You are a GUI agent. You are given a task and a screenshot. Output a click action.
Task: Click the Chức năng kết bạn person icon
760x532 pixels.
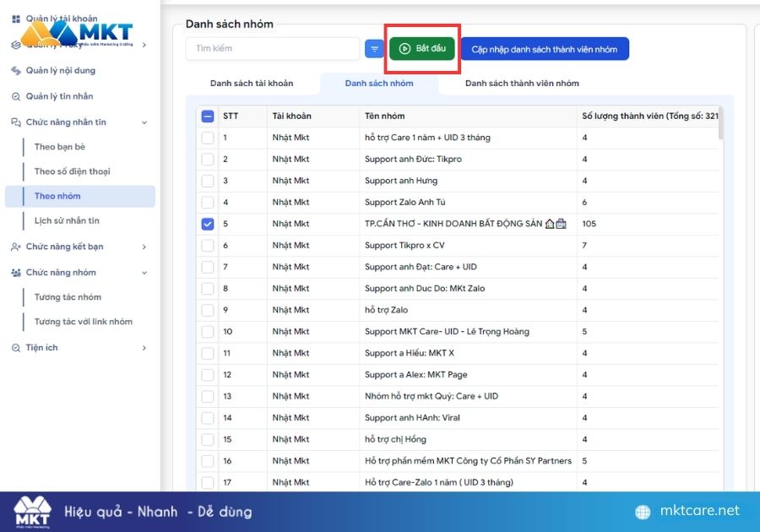pos(16,247)
